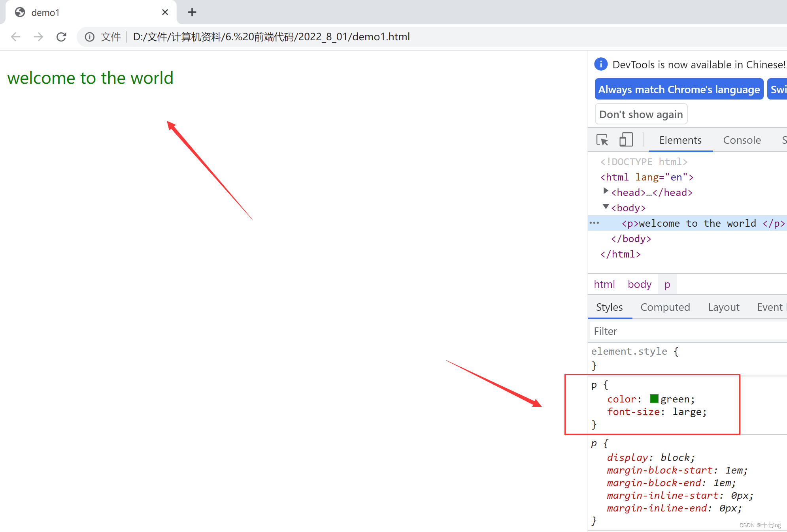
Task: Toggle the device toolbar icon
Action: tap(626, 140)
